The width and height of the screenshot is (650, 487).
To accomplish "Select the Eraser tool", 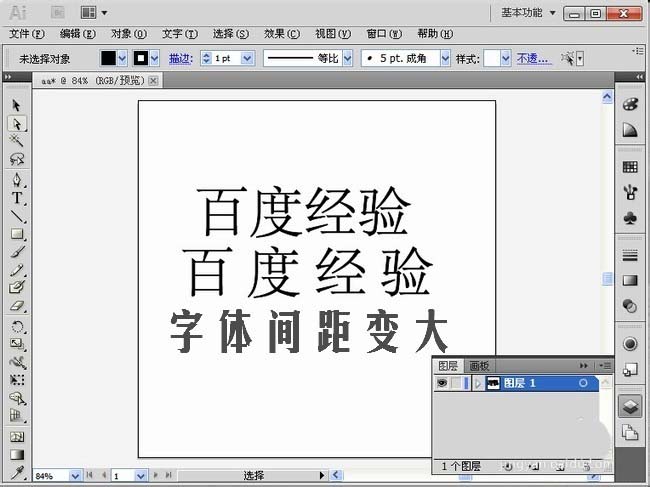I will [17, 305].
